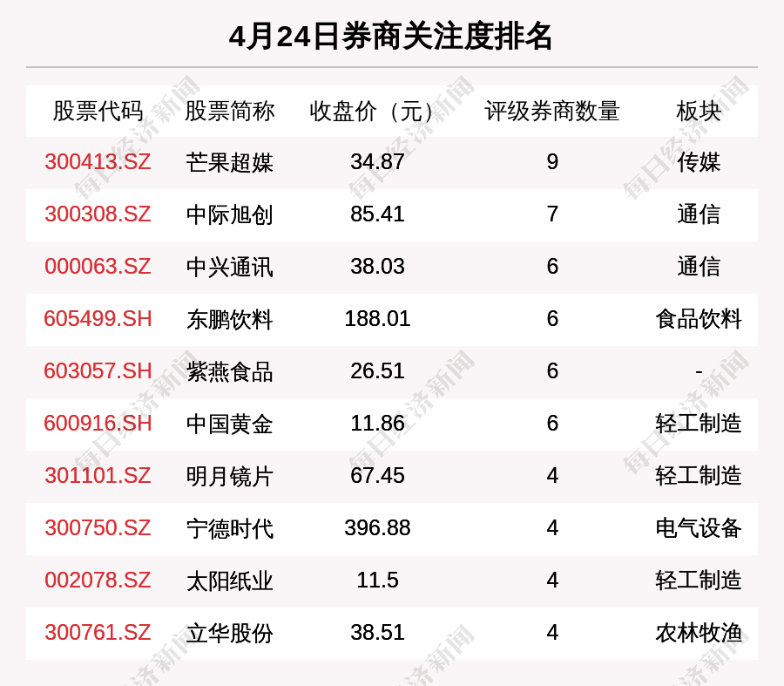784x686 pixels.
Task: Click broker count 9 for 芒果超媒
Action: click(552, 161)
